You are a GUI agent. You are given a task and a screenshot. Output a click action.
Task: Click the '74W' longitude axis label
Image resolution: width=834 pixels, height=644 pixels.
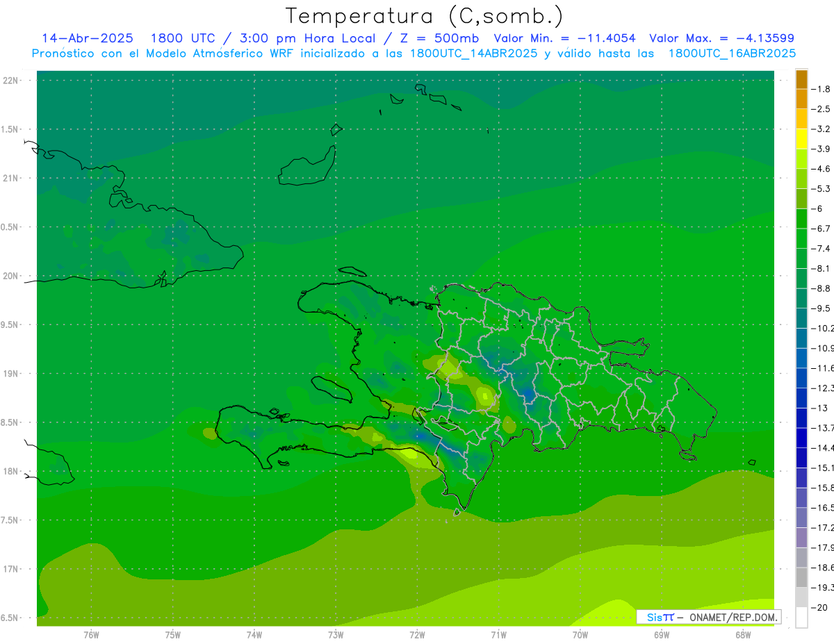pyautogui.click(x=254, y=635)
